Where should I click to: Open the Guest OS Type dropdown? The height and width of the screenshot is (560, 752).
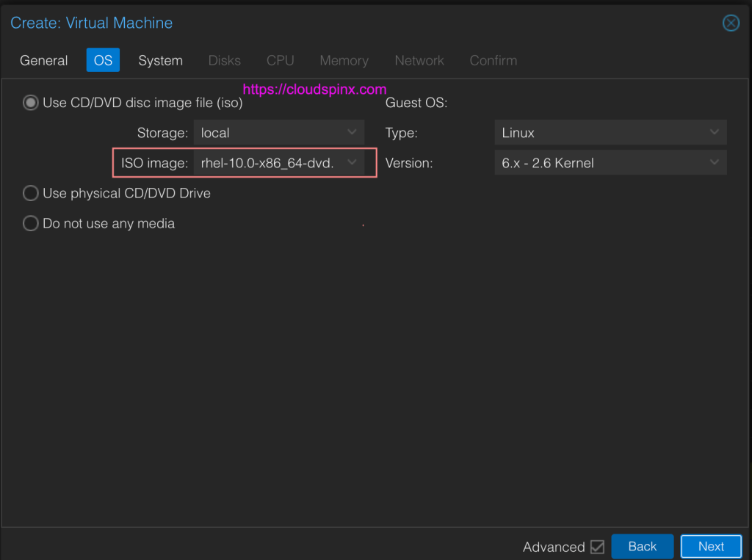610,132
